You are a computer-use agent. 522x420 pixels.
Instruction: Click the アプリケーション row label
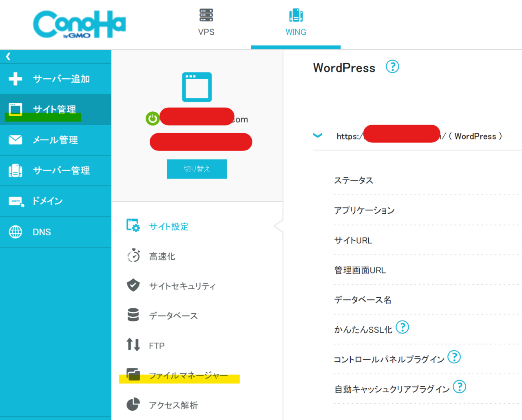coord(364,210)
